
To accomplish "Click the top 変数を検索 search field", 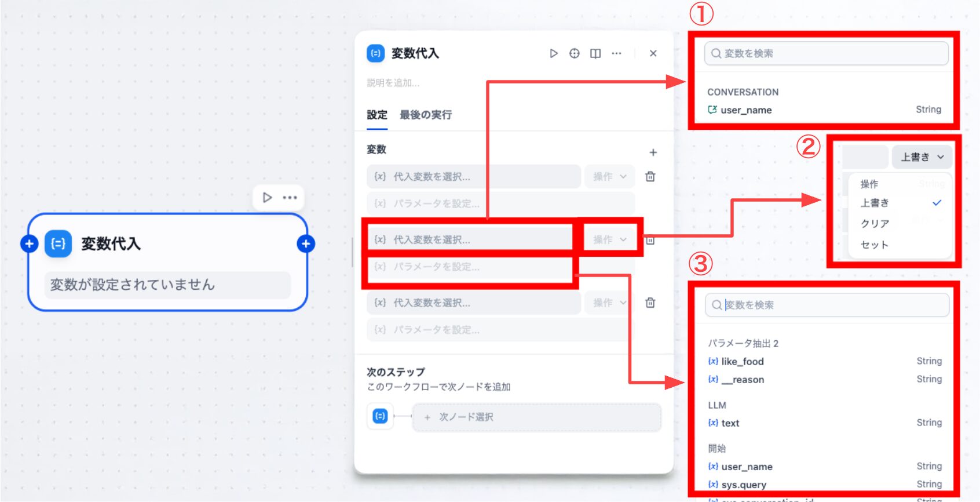I will (x=827, y=53).
